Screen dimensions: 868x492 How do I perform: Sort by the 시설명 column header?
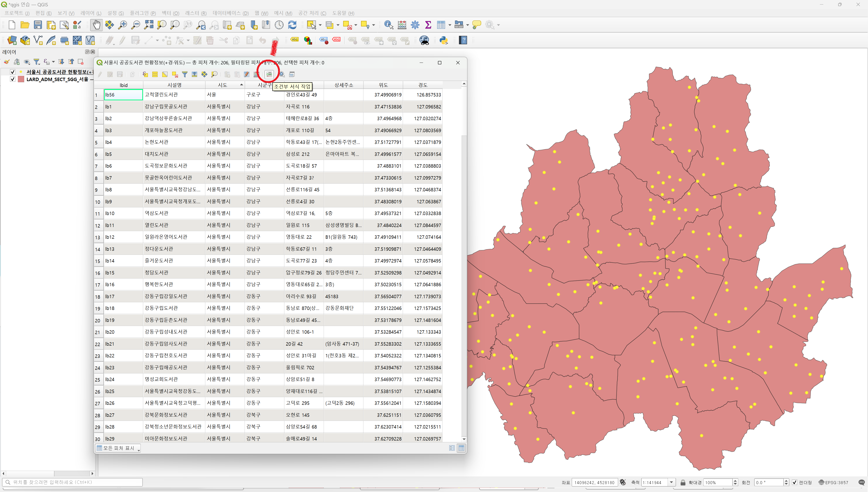coord(174,85)
